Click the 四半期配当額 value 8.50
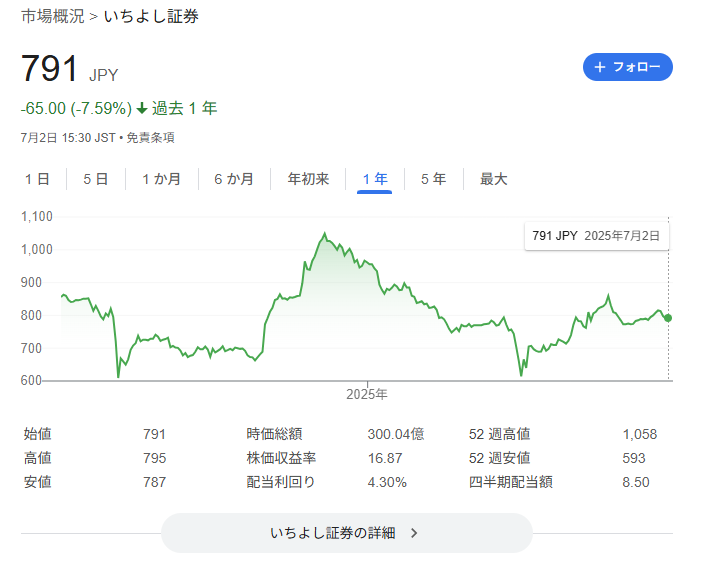 click(x=636, y=482)
